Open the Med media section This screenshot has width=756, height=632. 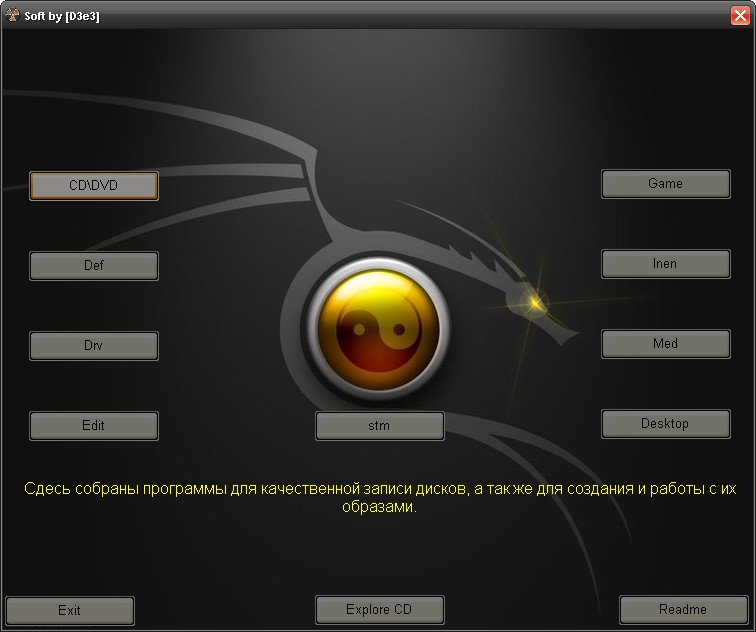point(665,344)
